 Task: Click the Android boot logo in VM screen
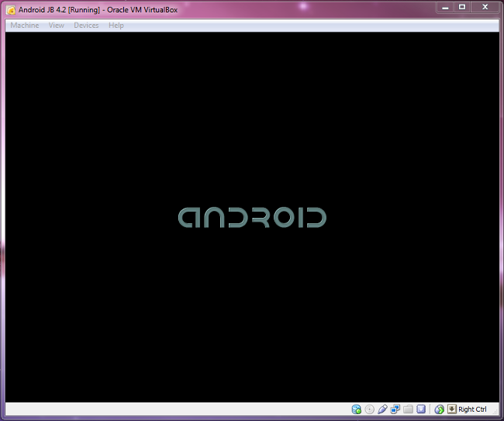[252, 218]
